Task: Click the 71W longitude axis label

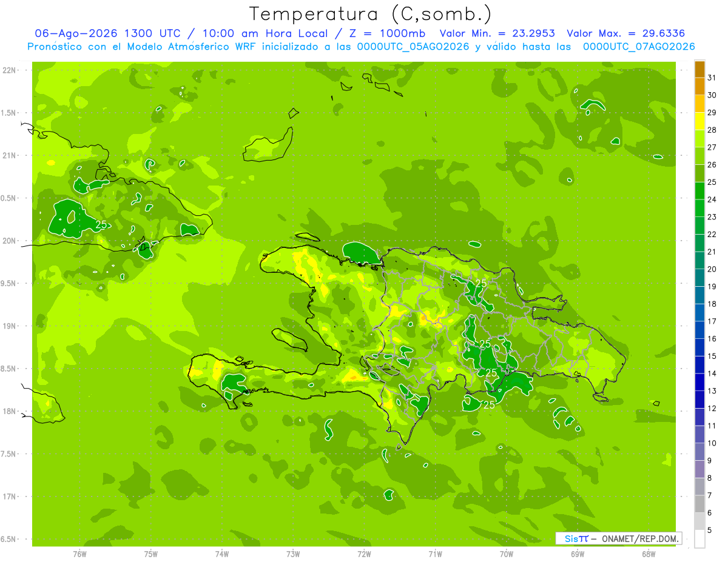Action: pyautogui.click(x=435, y=554)
